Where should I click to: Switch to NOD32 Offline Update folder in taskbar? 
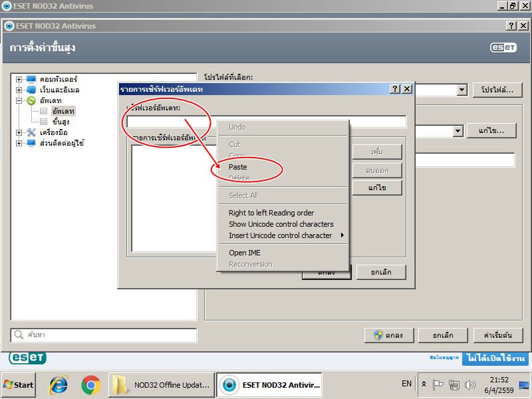(x=162, y=385)
